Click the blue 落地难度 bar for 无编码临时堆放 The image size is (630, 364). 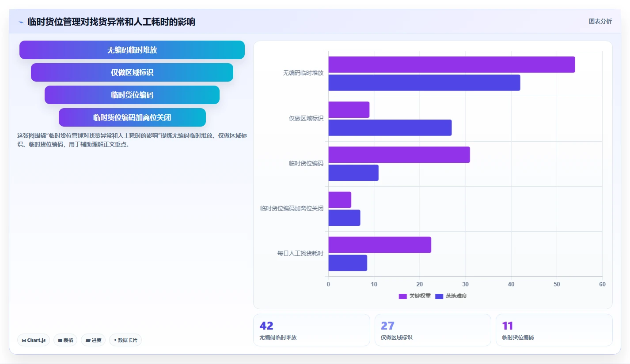point(424,83)
